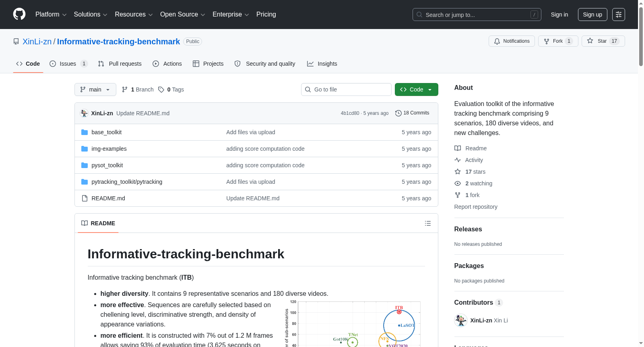
Task: Open the XinLi-zn owner profile link
Action: (x=37, y=42)
